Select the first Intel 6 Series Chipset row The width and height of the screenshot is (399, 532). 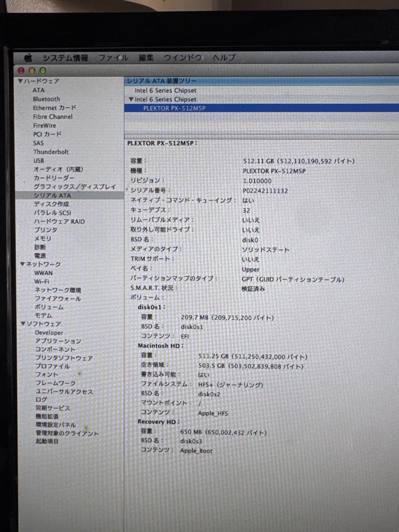(165, 91)
